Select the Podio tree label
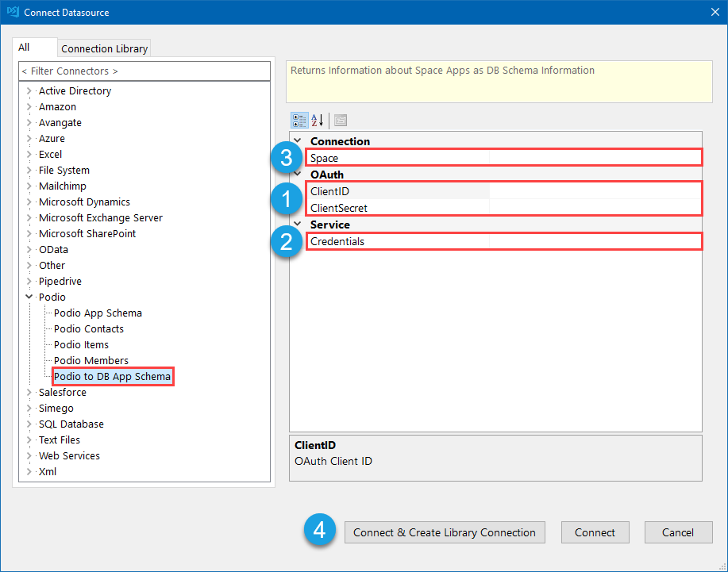Image resolution: width=728 pixels, height=572 pixels. (x=52, y=297)
